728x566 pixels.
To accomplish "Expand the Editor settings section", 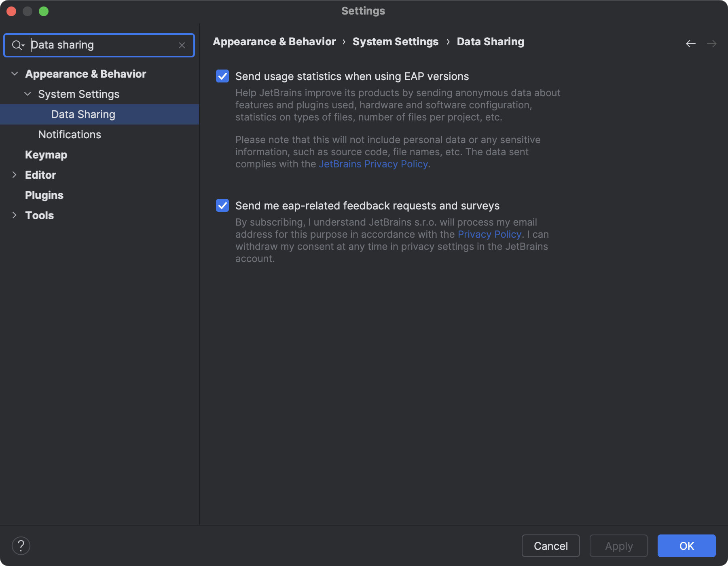I will 14,175.
